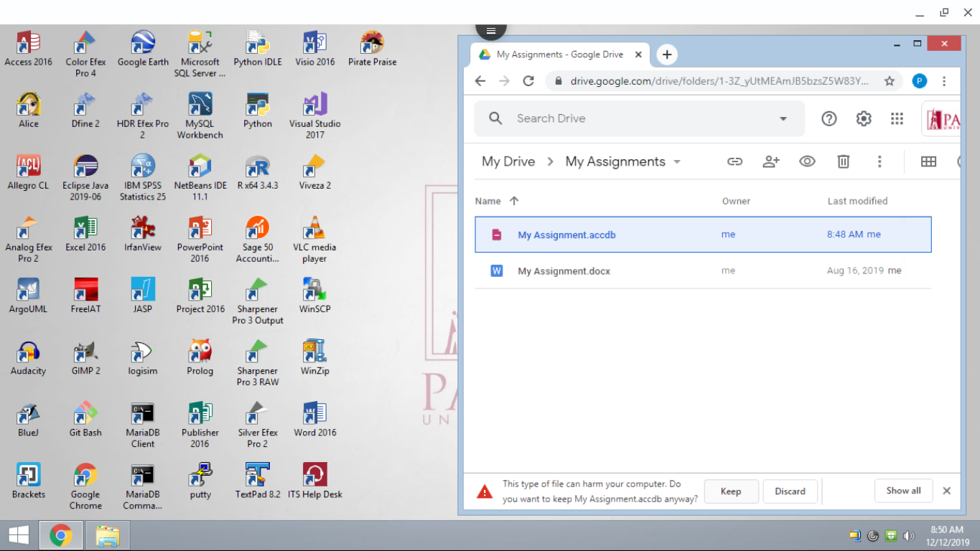
Task: Select the Git Bash icon
Action: click(x=85, y=420)
